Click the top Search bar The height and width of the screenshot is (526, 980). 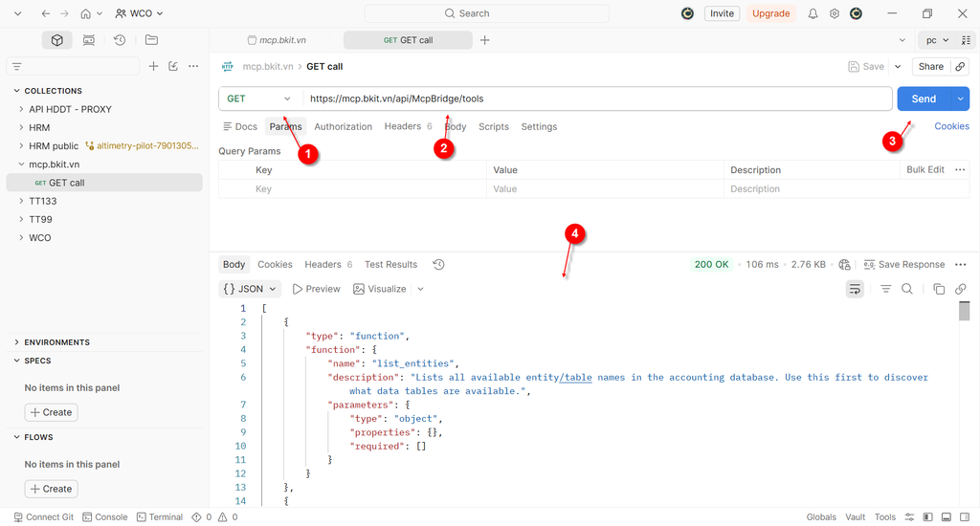click(487, 13)
